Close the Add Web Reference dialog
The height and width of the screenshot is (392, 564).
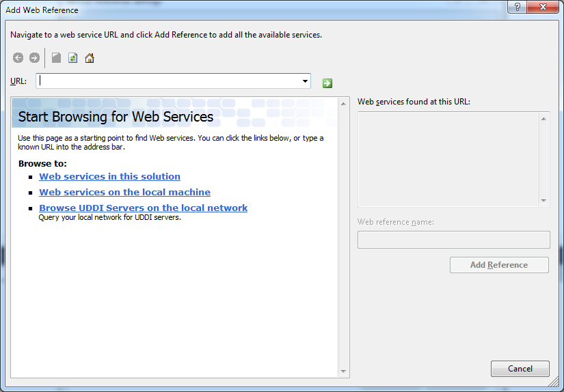click(543, 6)
